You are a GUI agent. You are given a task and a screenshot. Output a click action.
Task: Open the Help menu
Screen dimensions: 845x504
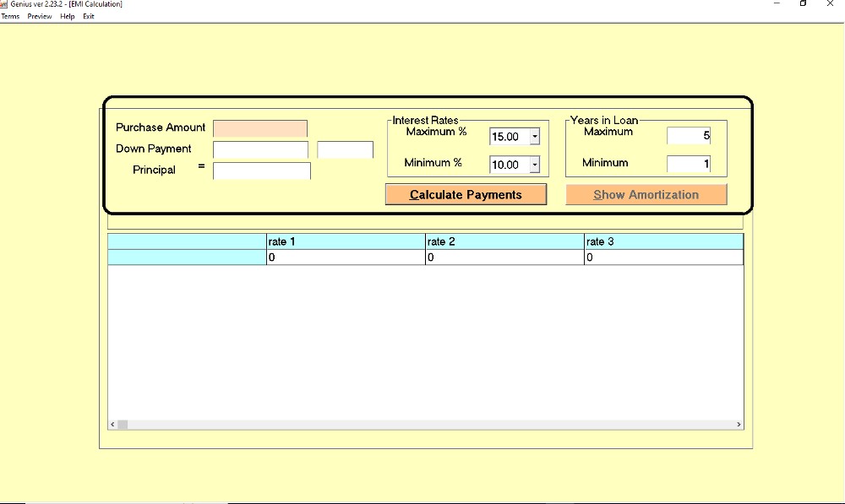pyautogui.click(x=68, y=16)
